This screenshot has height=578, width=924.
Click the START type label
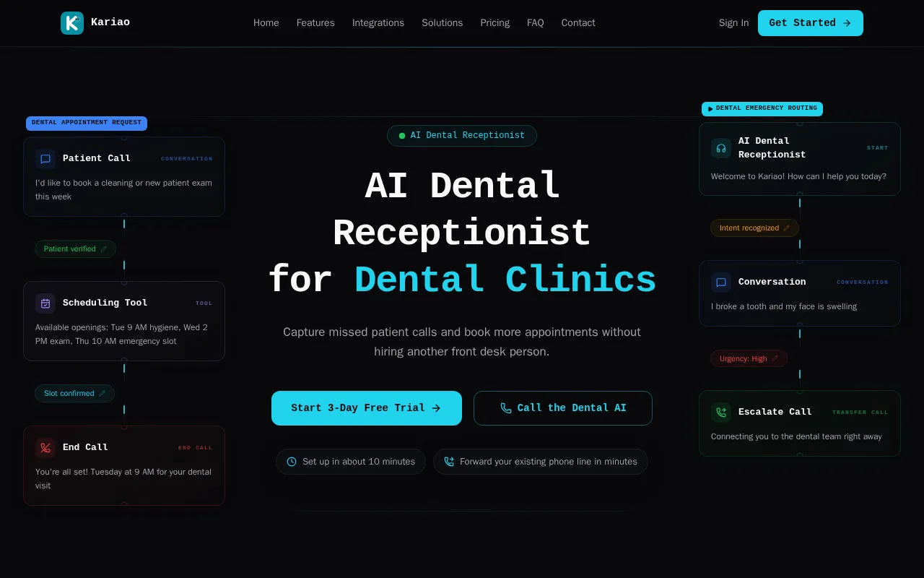878,148
